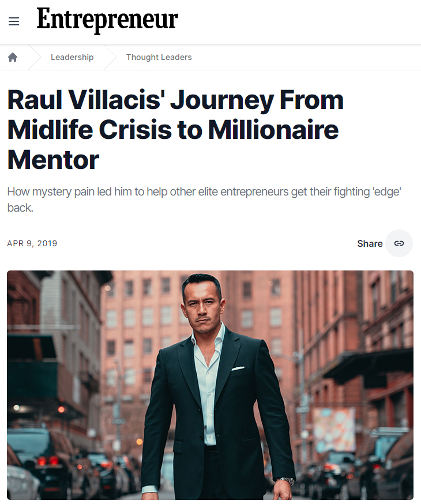
Task: Click the wristwatch in the hero photo
Action: [x=285, y=480]
